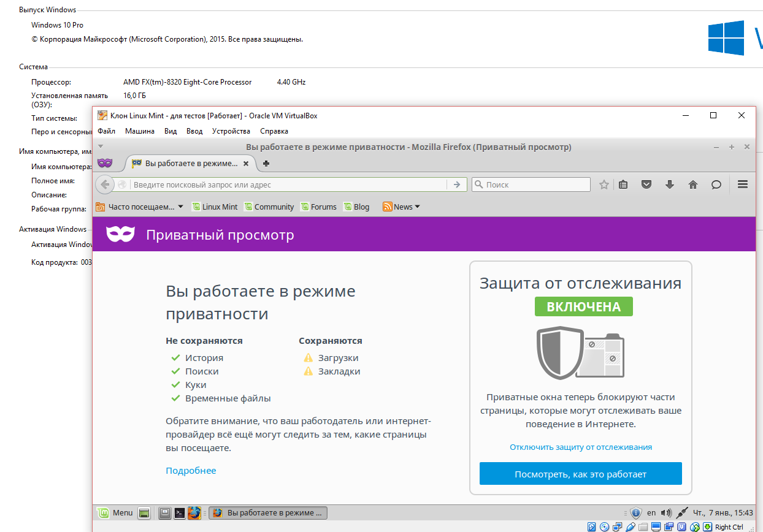Click VirtualBox shared folders status icon
Viewport: 763px width, 532px height.
click(x=643, y=527)
